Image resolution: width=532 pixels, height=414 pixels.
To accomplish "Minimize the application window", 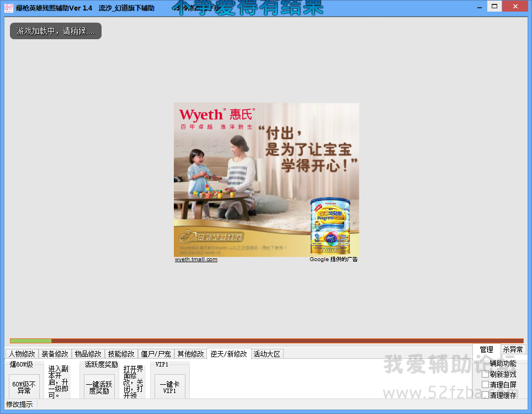I will 480,7.
